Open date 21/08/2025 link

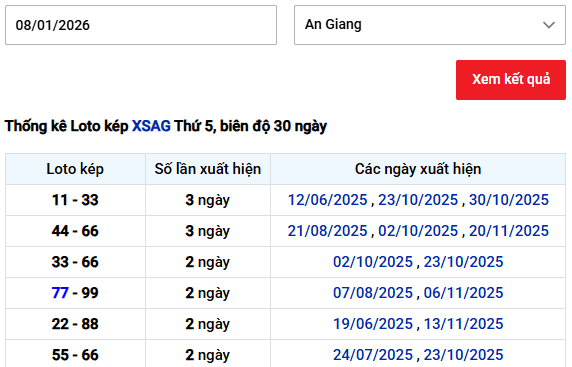point(327,231)
